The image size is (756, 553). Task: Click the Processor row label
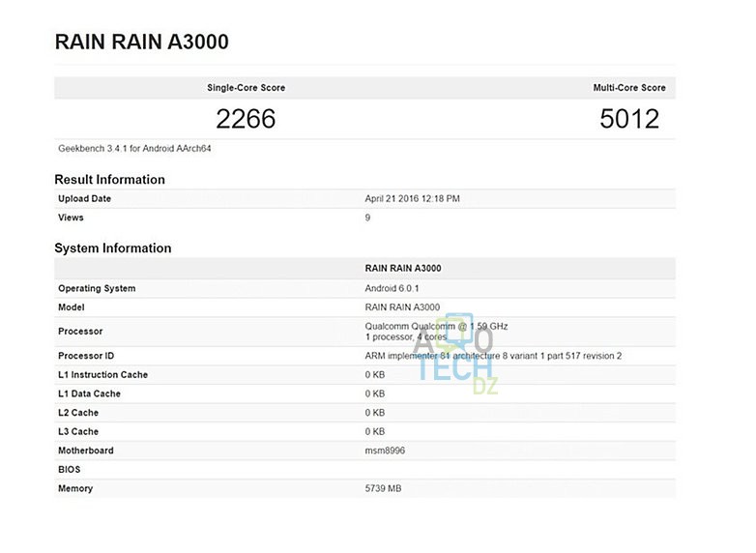pyautogui.click(x=80, y=332)
